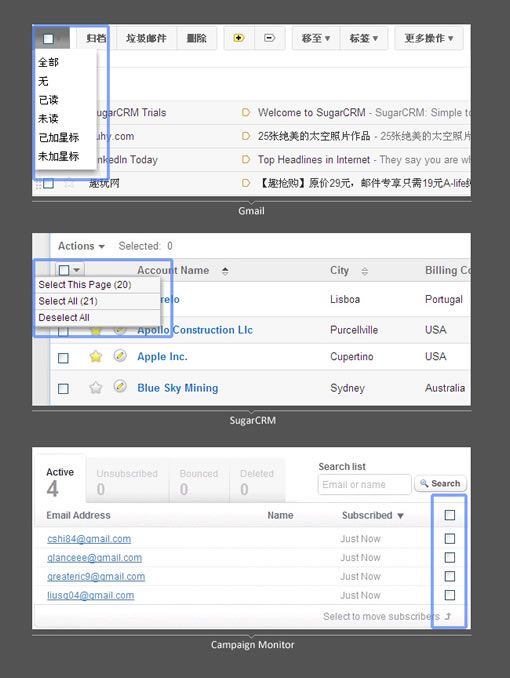Screen dimensions: 510x678
Task: Click the sort arrows next to Account Name
Action: click(225, 271)
